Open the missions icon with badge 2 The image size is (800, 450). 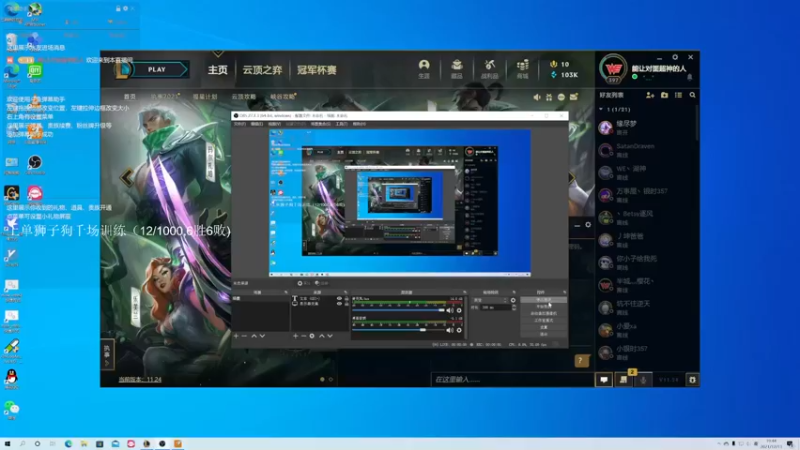623,380
